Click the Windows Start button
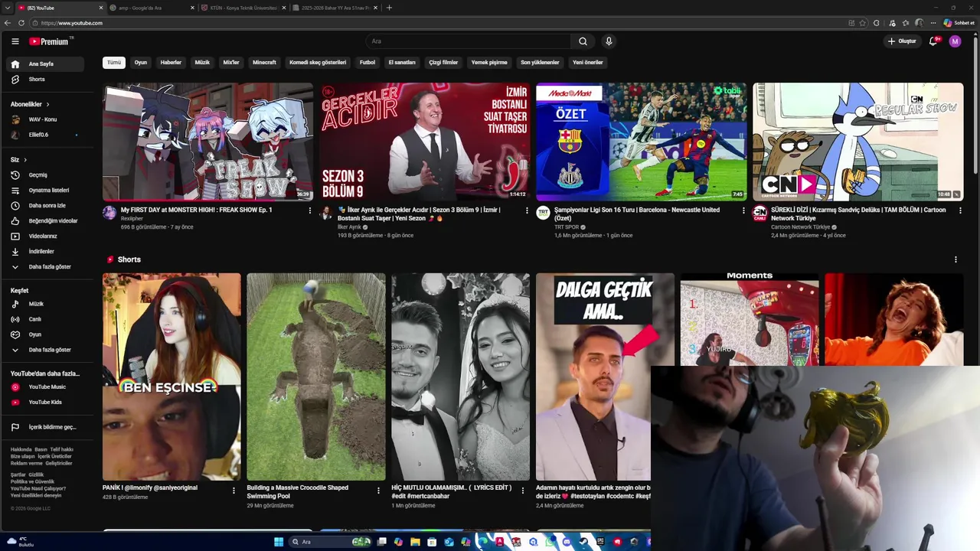980x551 pixels. 279,542
